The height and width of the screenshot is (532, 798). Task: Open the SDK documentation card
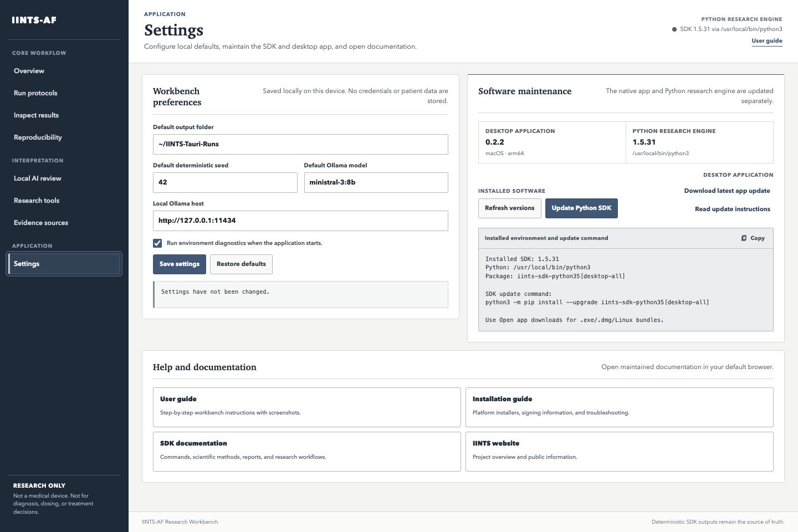click(306, 452)
